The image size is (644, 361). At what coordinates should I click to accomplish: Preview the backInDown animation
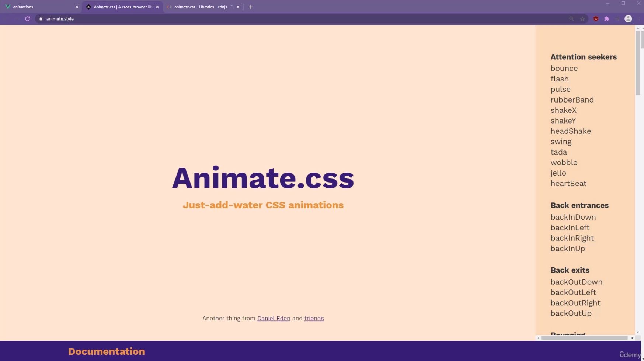pos(573,217)
